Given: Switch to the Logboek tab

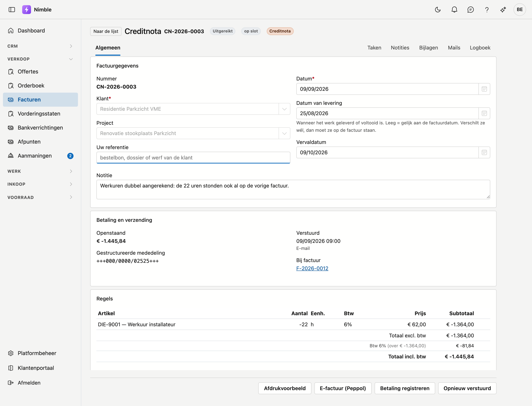Looking at the screenshot, I should click(x=480, y=48).
